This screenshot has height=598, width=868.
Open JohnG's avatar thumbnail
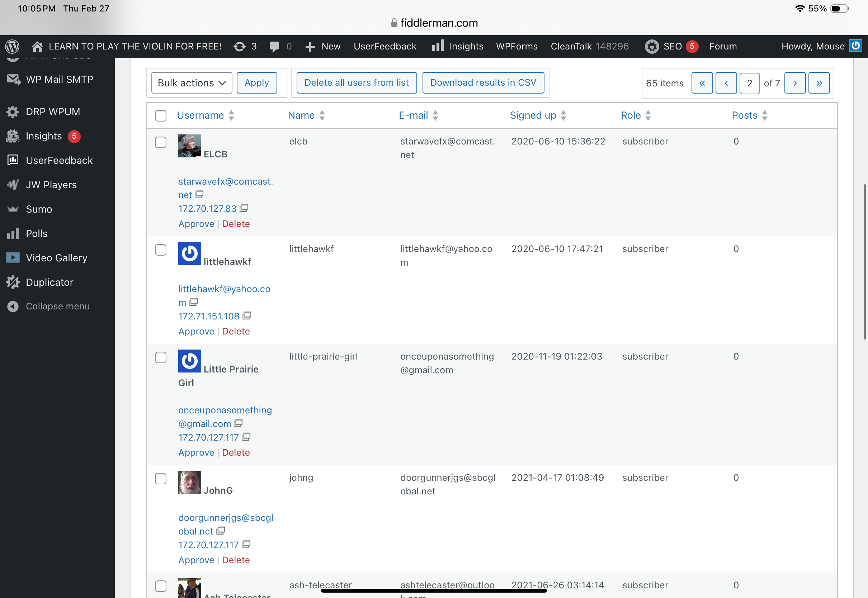(x=190, y=482)
